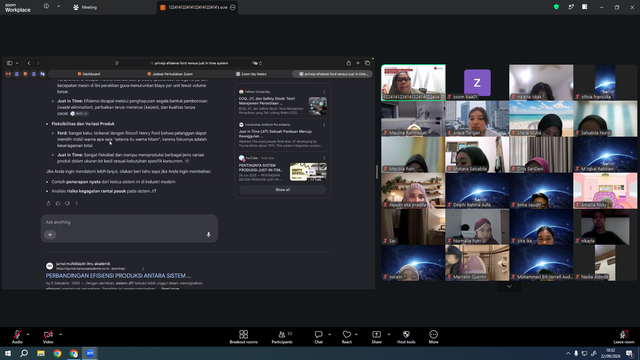This screenshot has width=640, height=360.
Task: Select Amalia Rizky video tile
Action: pyautogui.click(x=605, y=191)
